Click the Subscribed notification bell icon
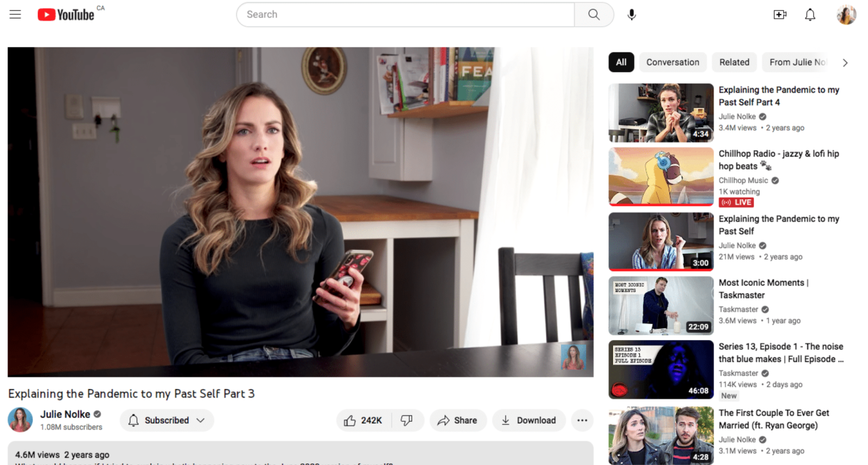Viewport: 868px width, 465px height. pos(133,421)
